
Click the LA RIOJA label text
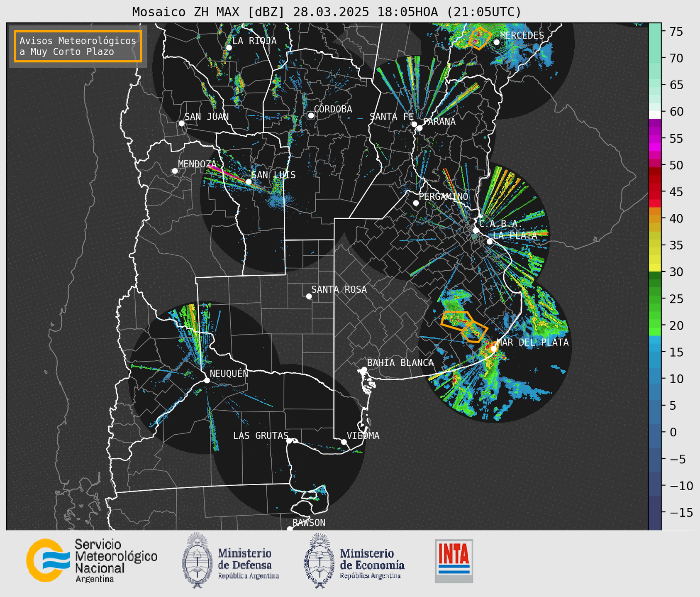(254, 41)
